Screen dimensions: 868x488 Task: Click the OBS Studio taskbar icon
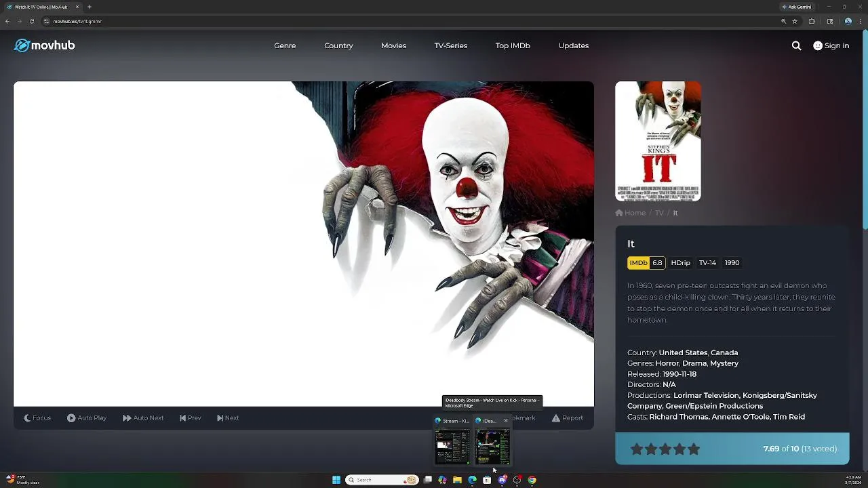tap(517, 480)
